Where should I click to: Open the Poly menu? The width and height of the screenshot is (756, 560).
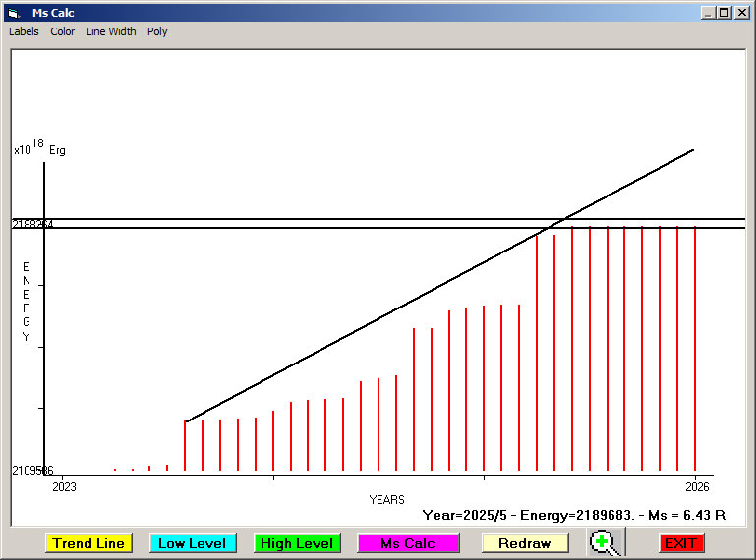click(x=157, y=31)
